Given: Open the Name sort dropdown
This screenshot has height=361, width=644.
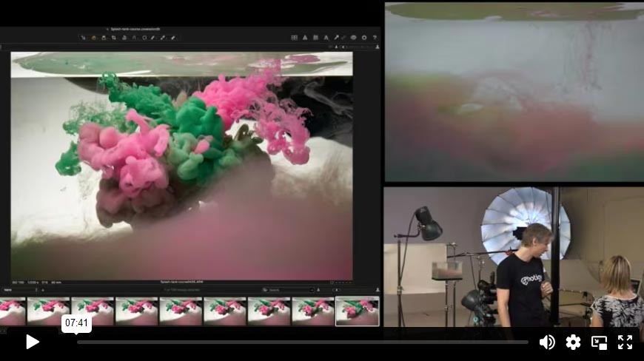Looking at the screenshot, I should pyautogui.click(x=20, y=290).
